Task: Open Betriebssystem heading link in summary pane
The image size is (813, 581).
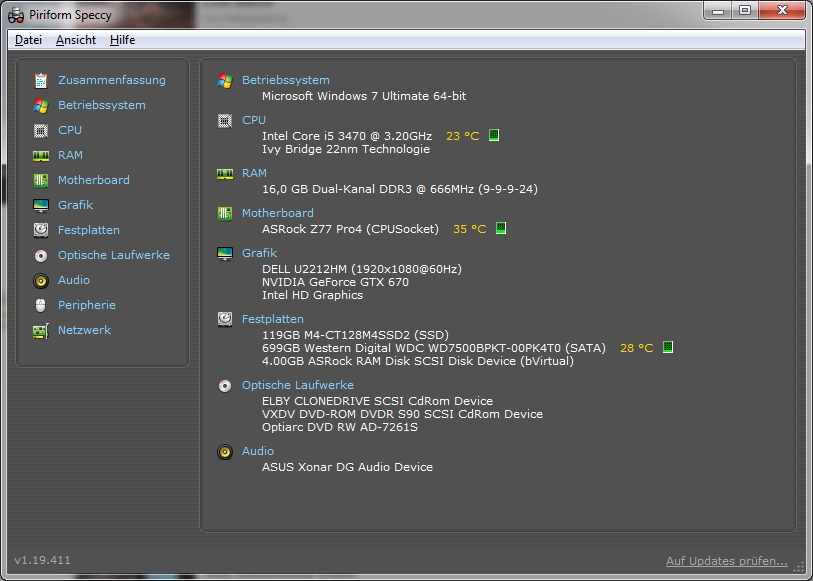Action: click(286, 80)
